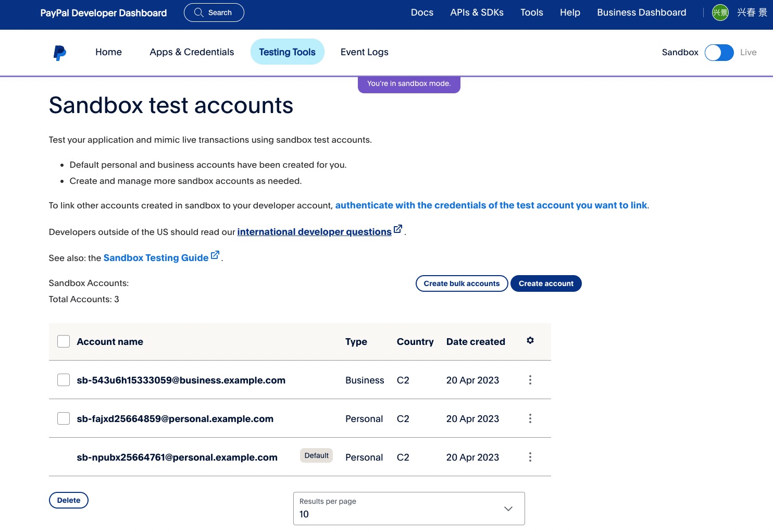Click external link icon after international developer questions
Screen dimensions: 773x532
click(398, 229)
